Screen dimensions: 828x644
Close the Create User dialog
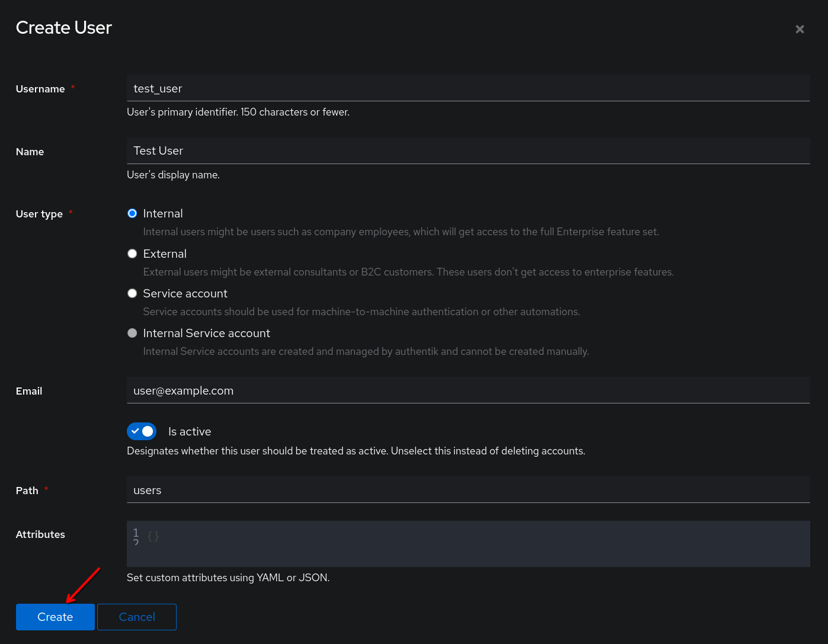800,29
